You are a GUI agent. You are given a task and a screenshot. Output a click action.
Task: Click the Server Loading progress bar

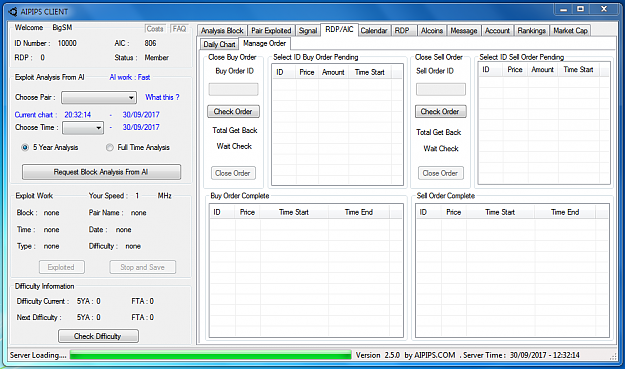210,355
